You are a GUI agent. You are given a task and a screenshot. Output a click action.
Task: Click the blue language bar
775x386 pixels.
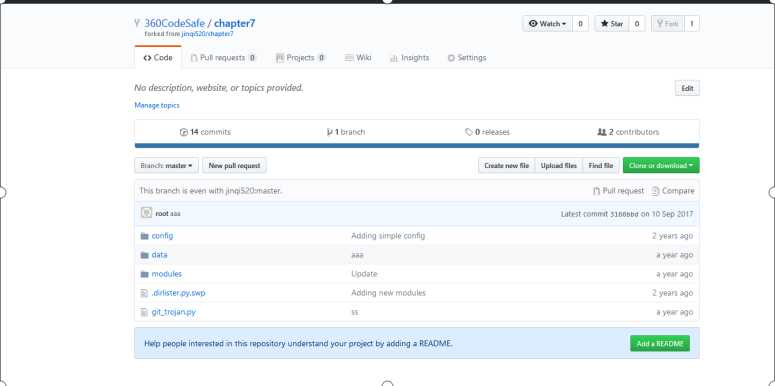point(417,145)
